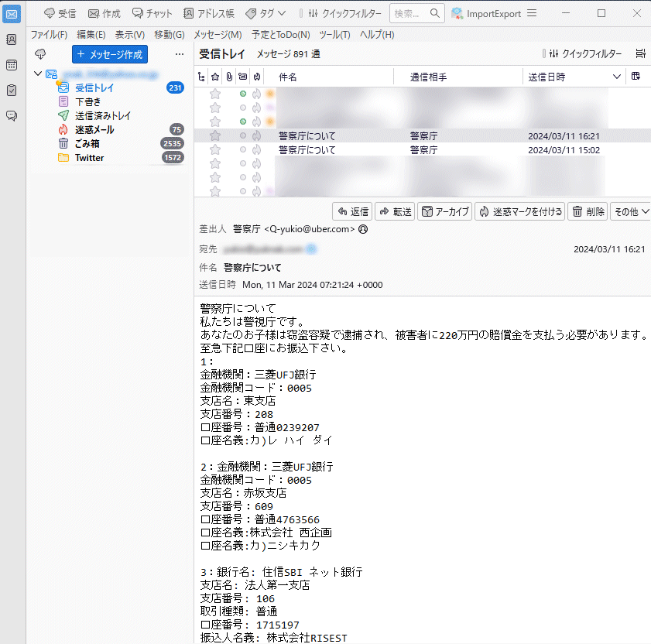Viewport: 651px width, 644px height.
Task: Open the Tasks space in sidebar
Action: (x=12, y=91)
